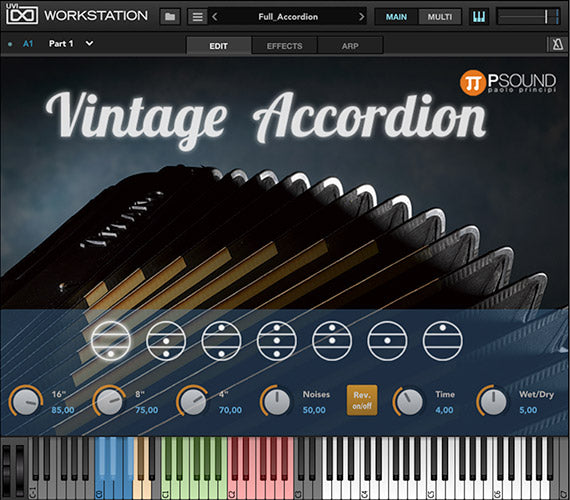Switch to the EFFECTS tab
Screen dimensions: 570x500
click(x=284, y=46)
